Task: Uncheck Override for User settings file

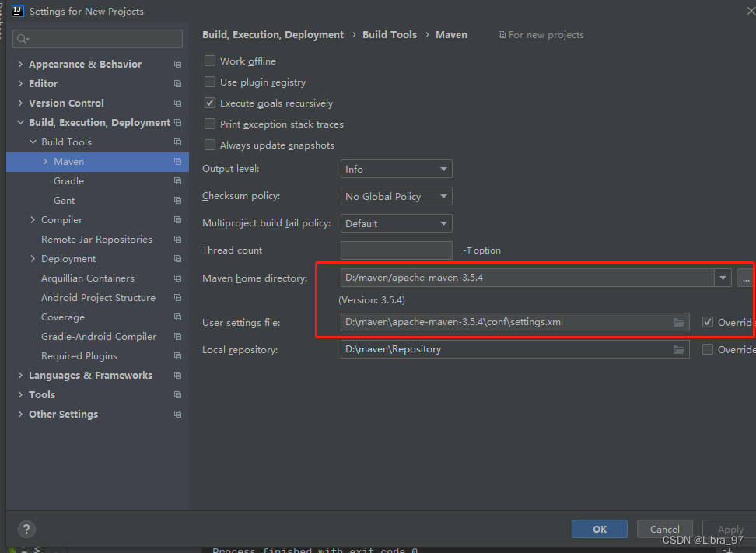Action: pos(707,322)
